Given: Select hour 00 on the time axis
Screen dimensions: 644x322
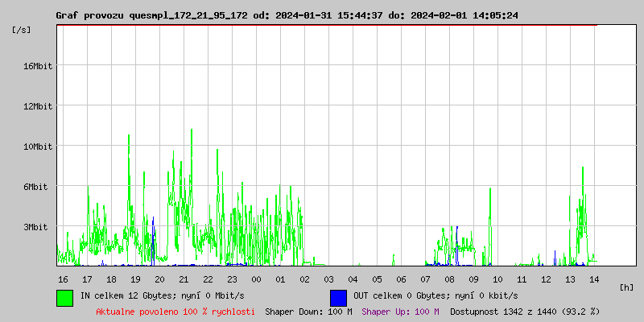Looking at the screenshot, I should 256,279.
